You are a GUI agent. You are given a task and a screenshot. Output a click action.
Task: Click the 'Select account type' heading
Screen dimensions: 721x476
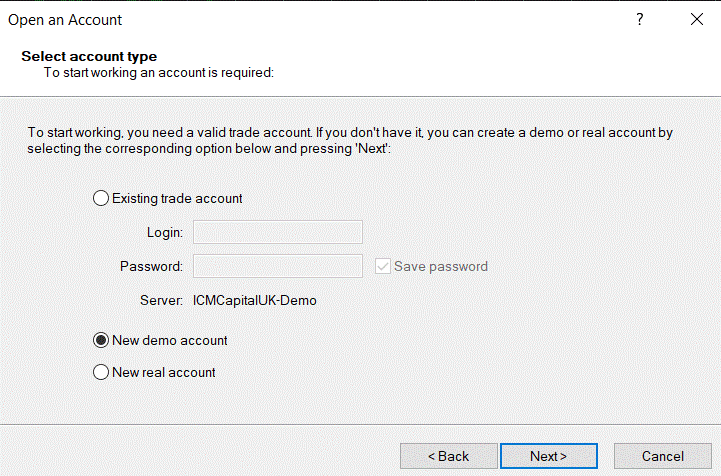point(89,56)
